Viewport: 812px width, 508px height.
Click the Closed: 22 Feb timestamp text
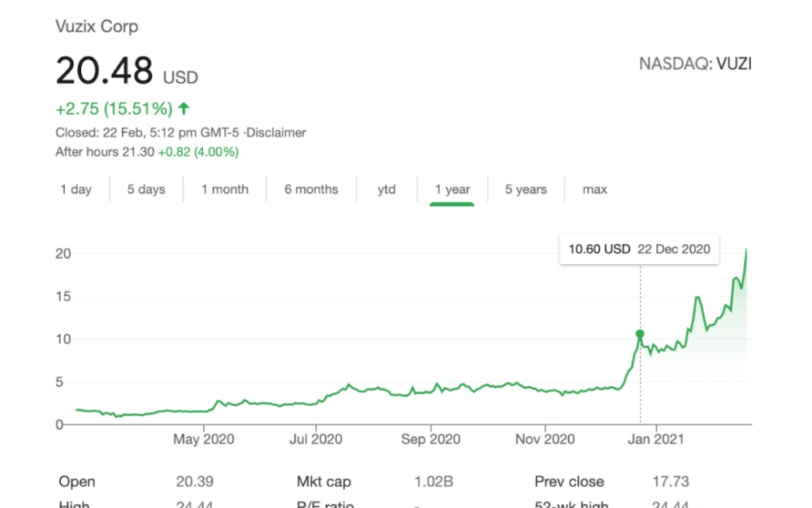point(147,132)
